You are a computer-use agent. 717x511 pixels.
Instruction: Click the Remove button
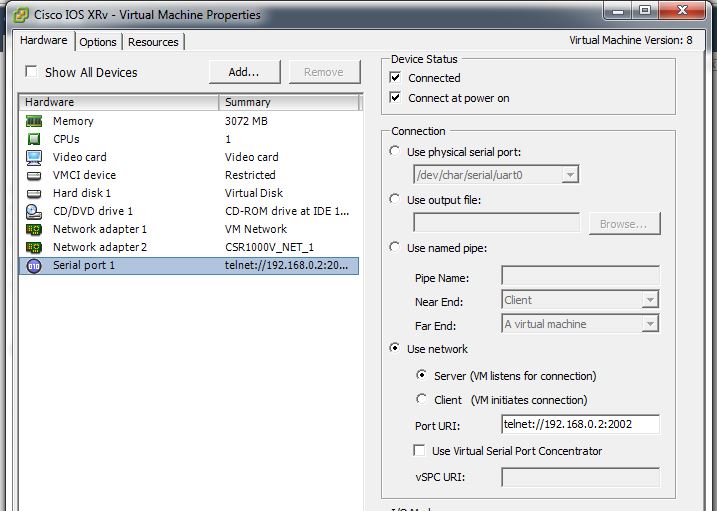click(324, 72)
